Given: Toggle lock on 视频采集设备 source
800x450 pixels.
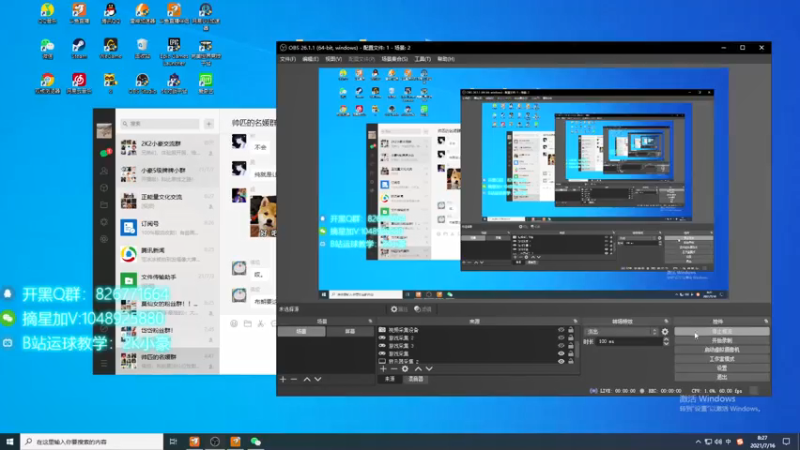Looking at the screenshot, I should [571, 330].
